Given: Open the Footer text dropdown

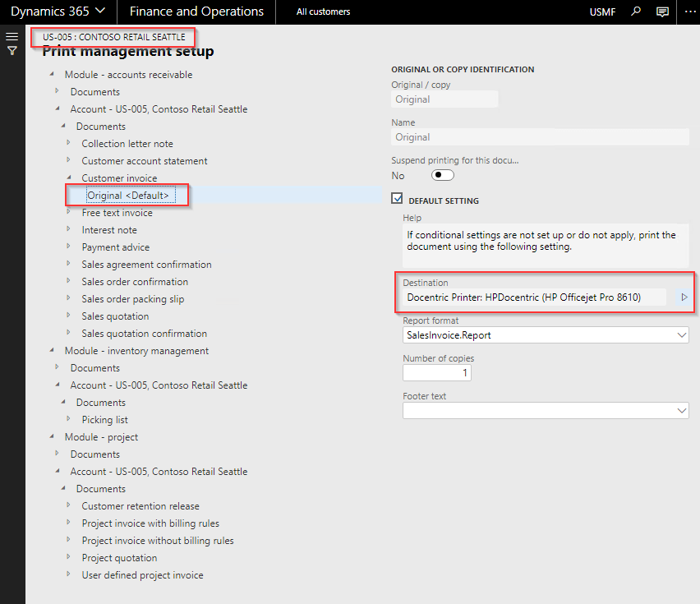Looking at the screenshot, I should pyautogui.click(x=682, y=410).
